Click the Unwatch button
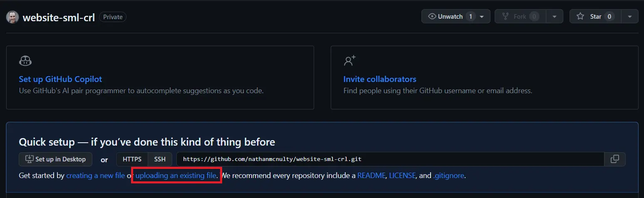644x198 pixels. 446,17
